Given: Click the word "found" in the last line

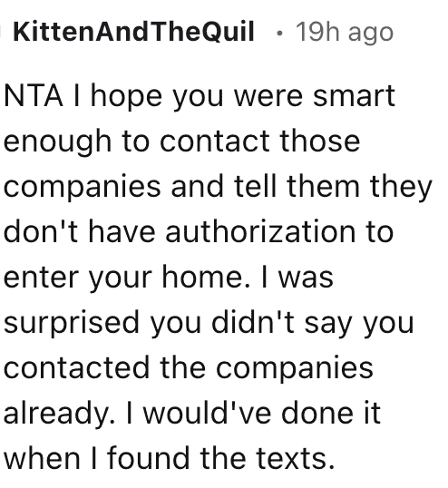Looking at the screenshot, I should (x=149, y=457).
